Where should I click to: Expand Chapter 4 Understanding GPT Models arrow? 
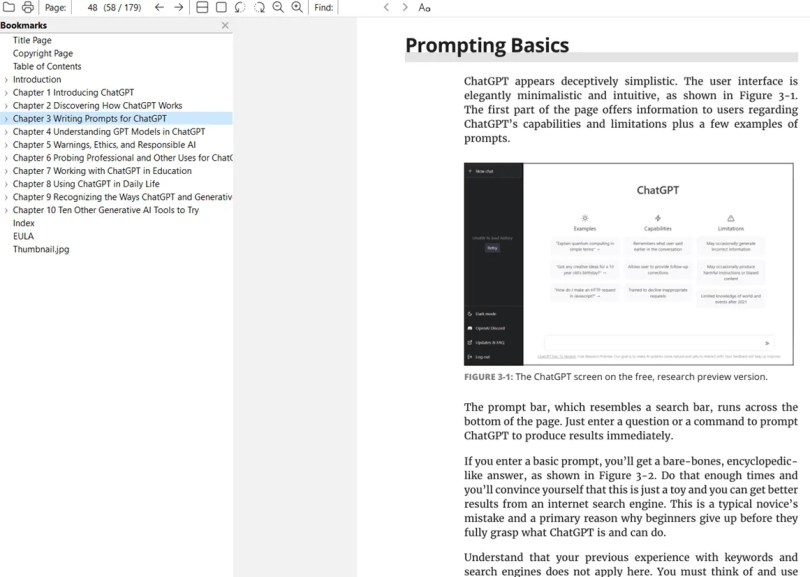click(x=6, y=132)
